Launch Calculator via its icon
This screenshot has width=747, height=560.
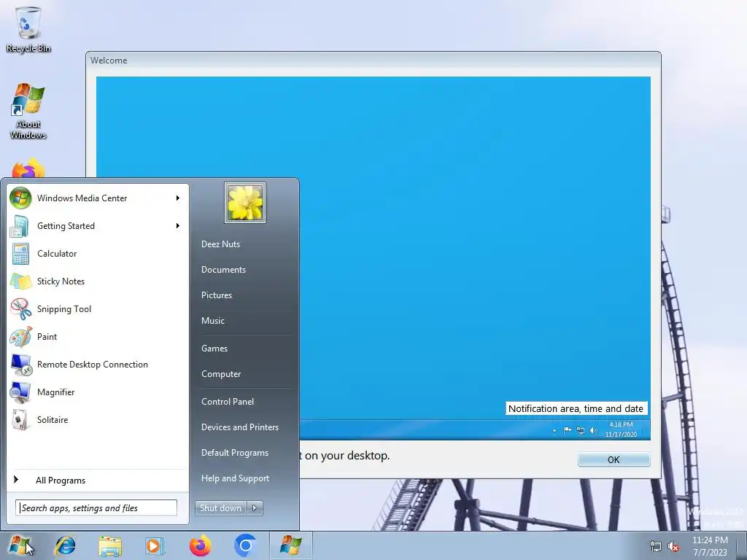click(20, 253)
